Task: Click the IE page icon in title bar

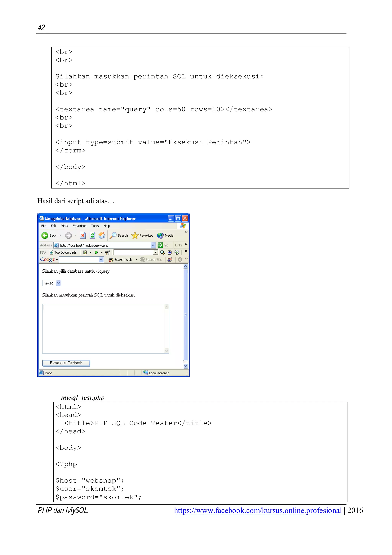Action: pos(42,218)
